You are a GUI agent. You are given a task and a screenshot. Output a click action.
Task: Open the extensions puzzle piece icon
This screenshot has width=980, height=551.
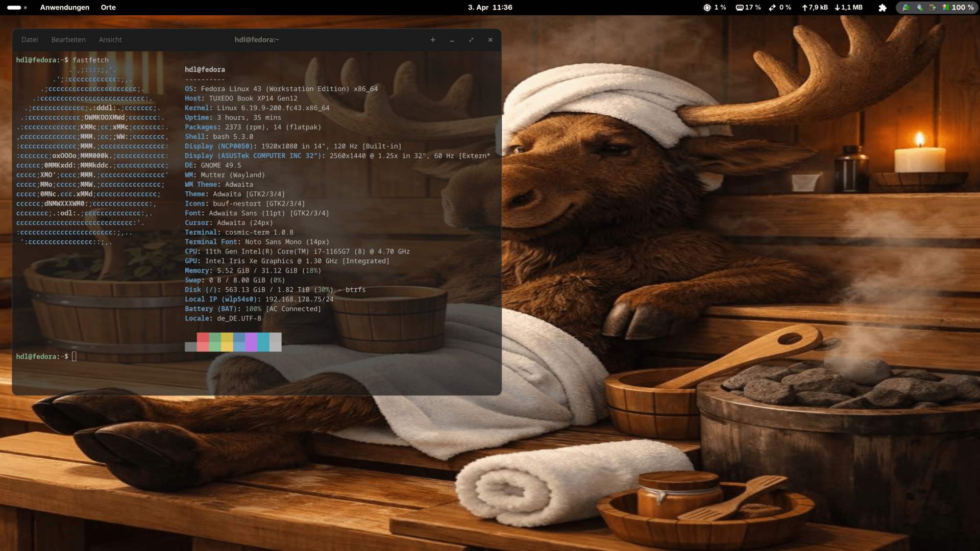point(883,8)
